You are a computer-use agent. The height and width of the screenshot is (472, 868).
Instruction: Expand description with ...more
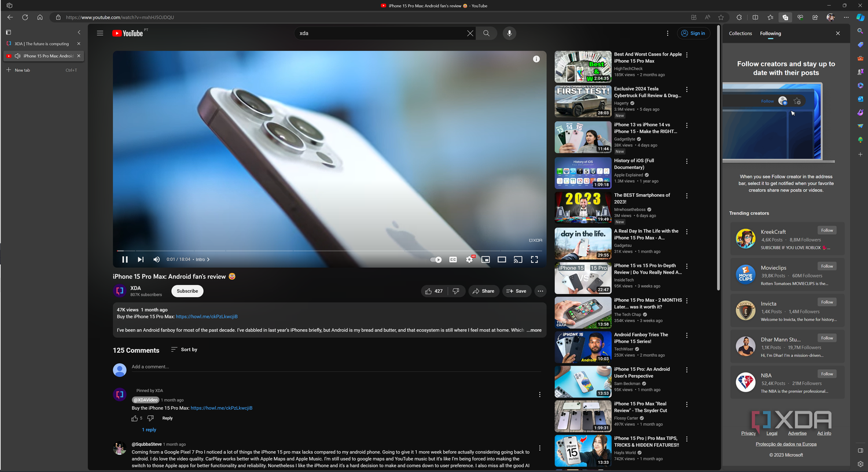click(x=534, y=330)
